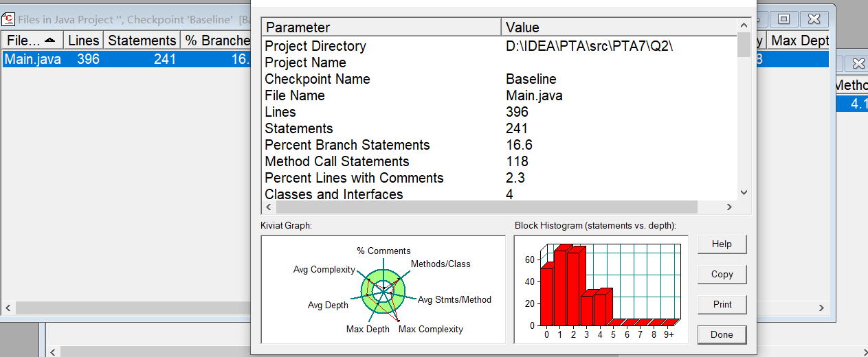Select the Method Call Statements row

[x=499, y=161]
